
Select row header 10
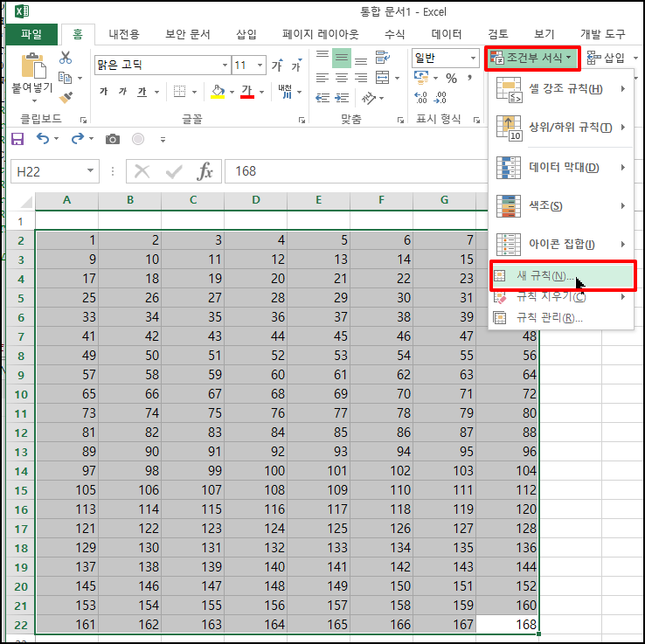[21, 394]
